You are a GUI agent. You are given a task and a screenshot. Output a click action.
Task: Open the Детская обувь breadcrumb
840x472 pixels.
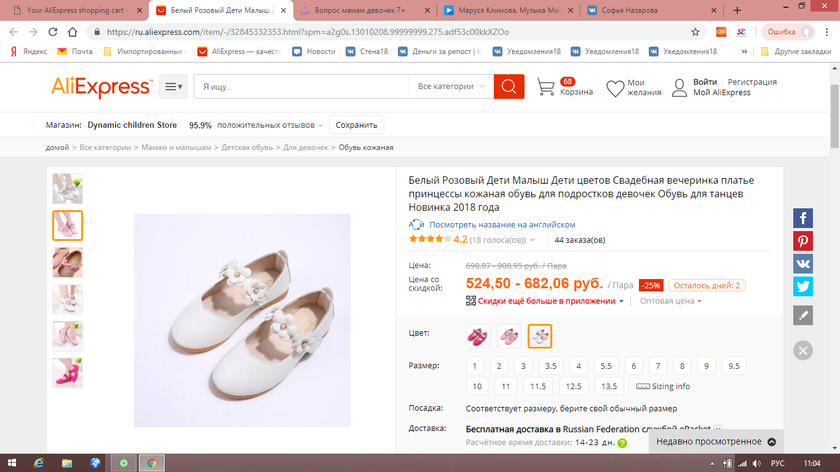click(247, 147)
